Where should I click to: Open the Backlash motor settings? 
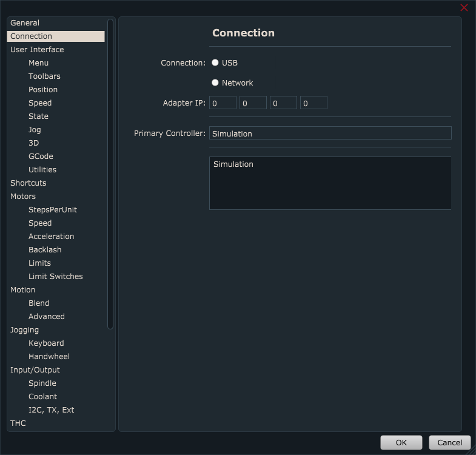point(45,250)
